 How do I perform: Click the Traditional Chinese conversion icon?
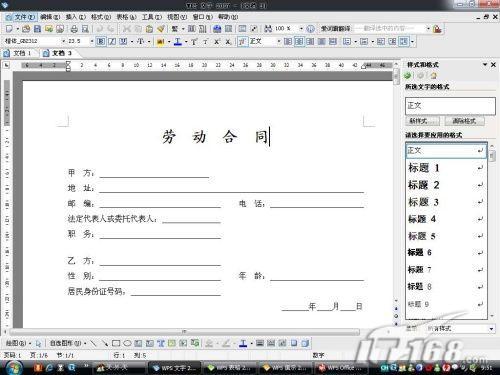pyautogui.click(x=175, y=29)
